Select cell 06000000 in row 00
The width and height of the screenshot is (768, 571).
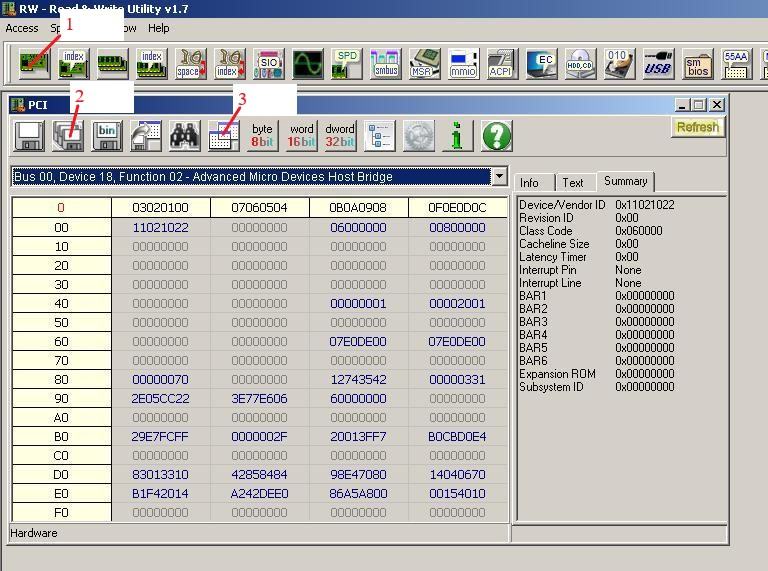(x=358, y=228)
